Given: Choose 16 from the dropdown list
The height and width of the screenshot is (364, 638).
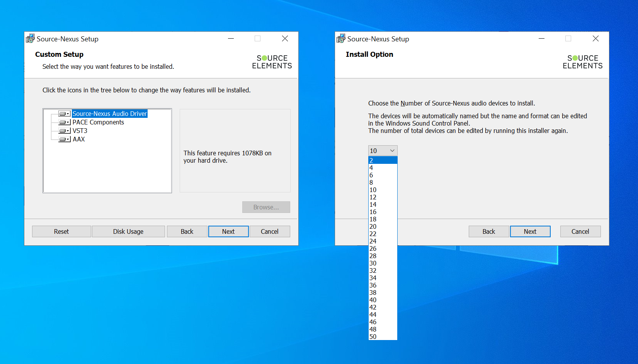Looking at the screenshot, I should (383, 212).
